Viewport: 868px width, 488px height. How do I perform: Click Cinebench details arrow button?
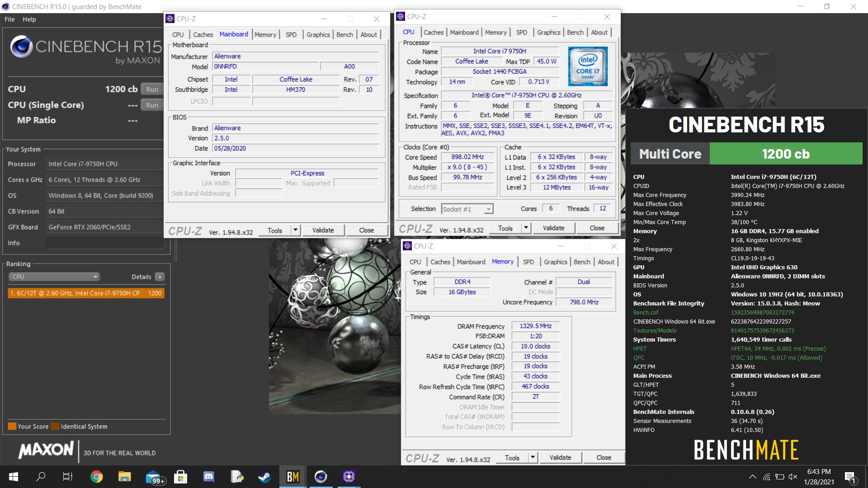160,277
